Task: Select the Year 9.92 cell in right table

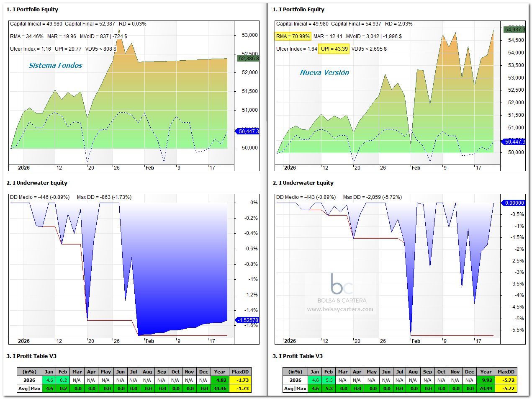Action: coord(486,380)
